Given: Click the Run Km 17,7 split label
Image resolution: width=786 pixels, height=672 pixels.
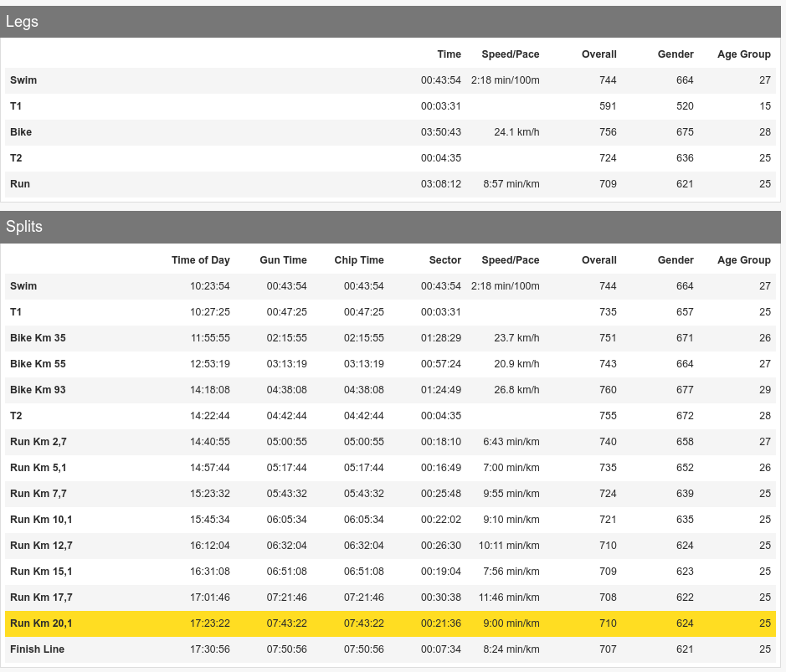Looking at the screenshot, I should point(41,598).
